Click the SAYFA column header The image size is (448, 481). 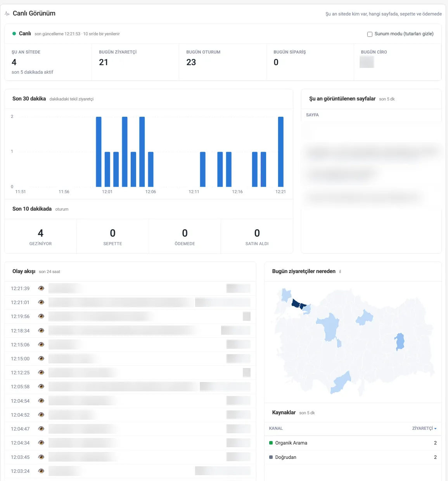pos(312,115)
